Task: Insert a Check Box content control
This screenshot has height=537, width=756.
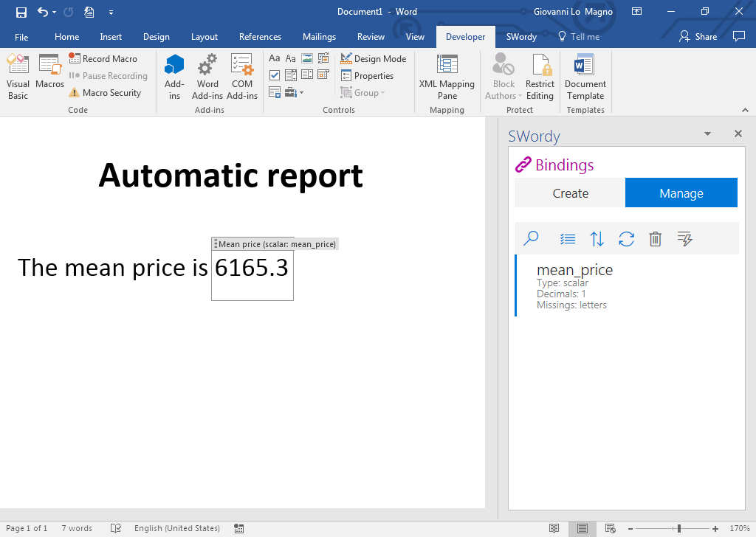Action: (274, 74)
